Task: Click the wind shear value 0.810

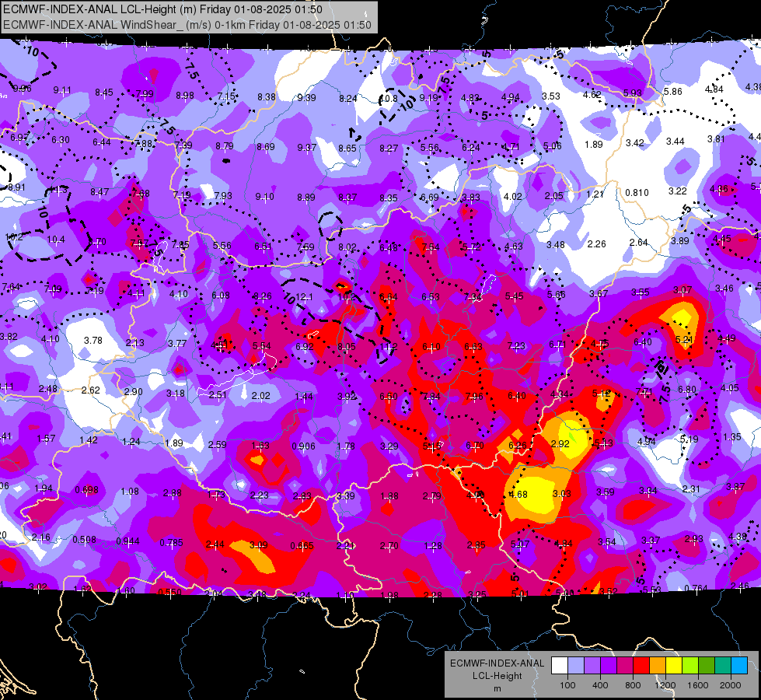Action: pyautogui.click(x=637, y=193)
